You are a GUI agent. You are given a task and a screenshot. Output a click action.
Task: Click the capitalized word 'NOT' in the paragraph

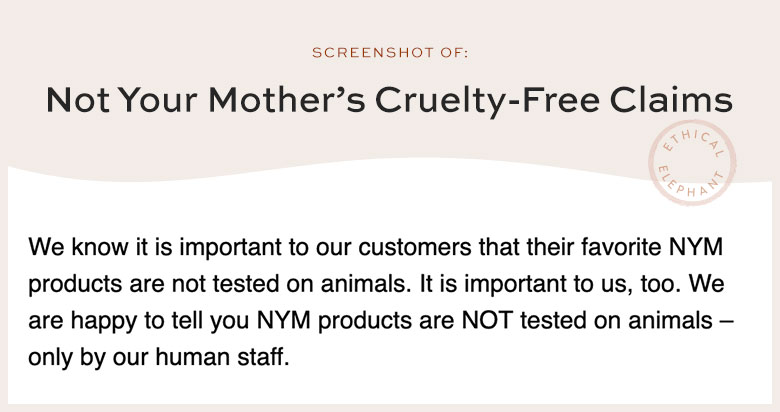point(487,320)
